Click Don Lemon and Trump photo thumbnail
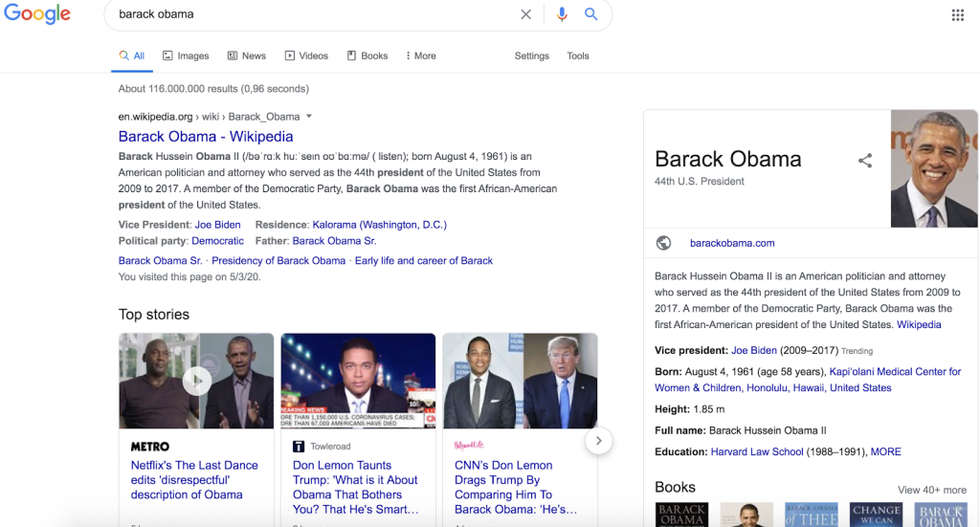This screenshot has height=527, width=980. (x=520, y=381)
